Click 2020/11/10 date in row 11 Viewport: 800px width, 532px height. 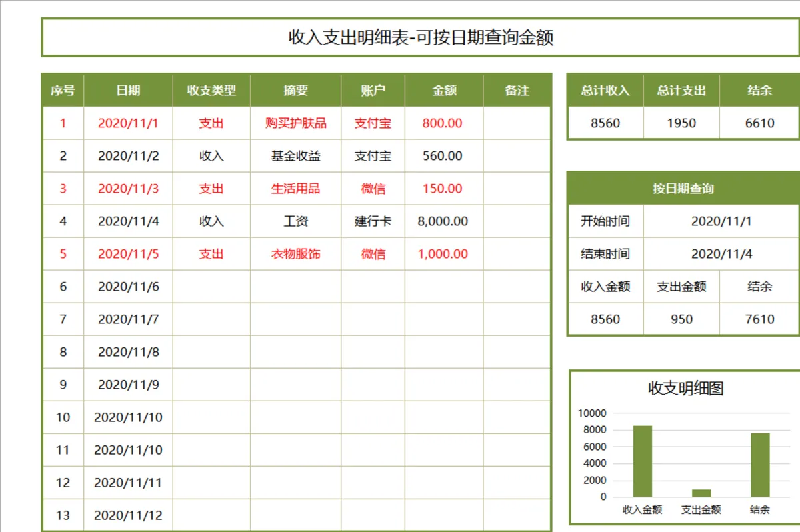coord(129,450)
